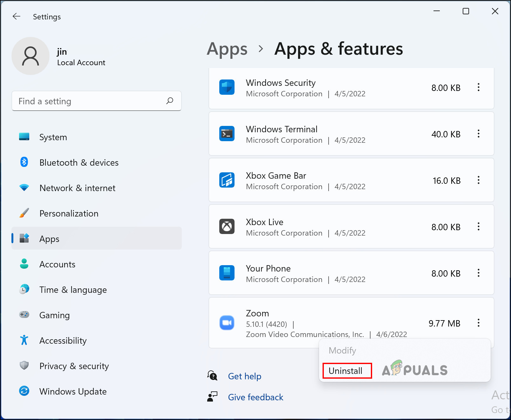Open the three-dot menu for Xbox Live

pos(479,227)
